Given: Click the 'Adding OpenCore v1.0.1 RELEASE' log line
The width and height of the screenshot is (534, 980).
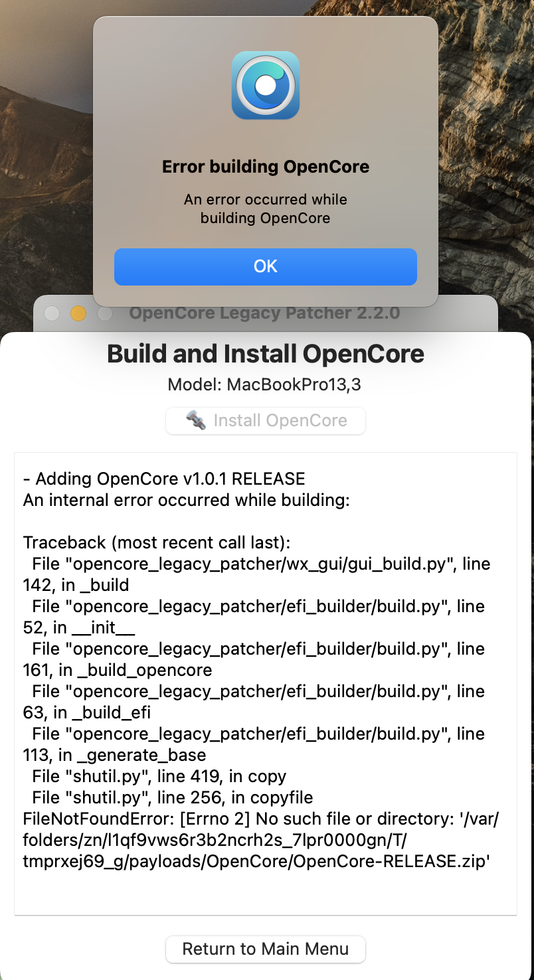Looking at the screenshot, I should click(164, 479).
